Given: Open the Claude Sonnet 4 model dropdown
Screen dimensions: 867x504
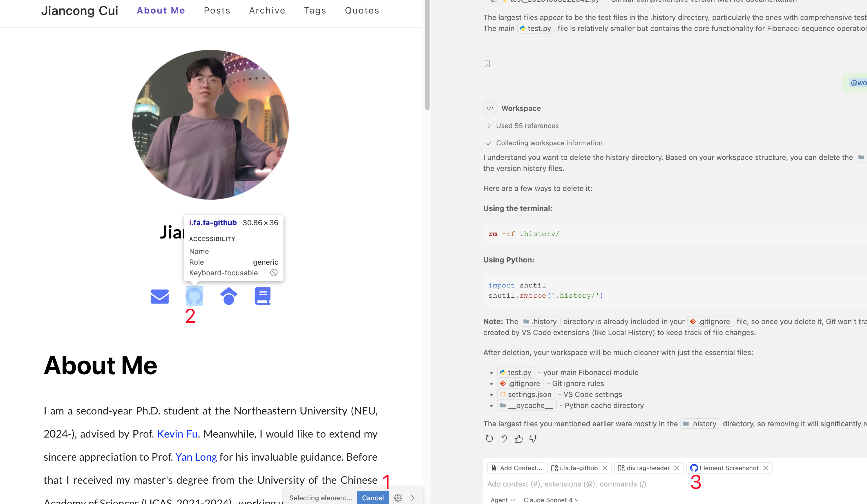Looking at the screenshot, I should click(551, 500).
